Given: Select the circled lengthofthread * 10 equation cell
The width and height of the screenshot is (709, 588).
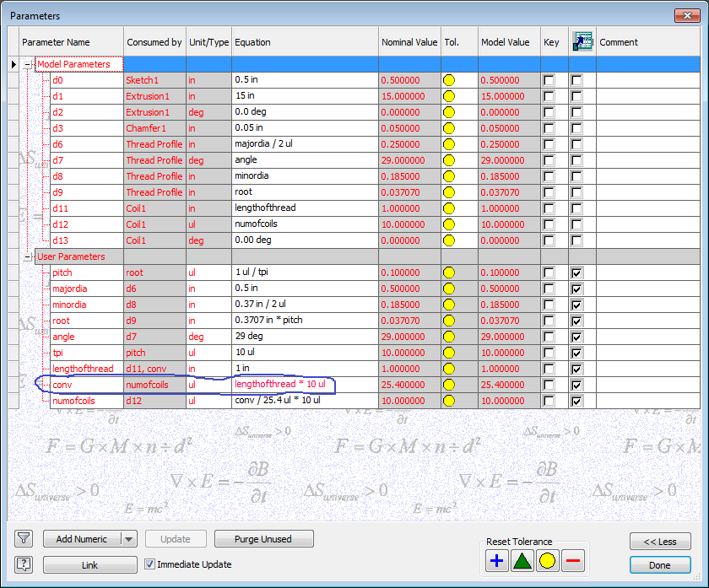Looking at the screenshot, I should coord(282,385).
